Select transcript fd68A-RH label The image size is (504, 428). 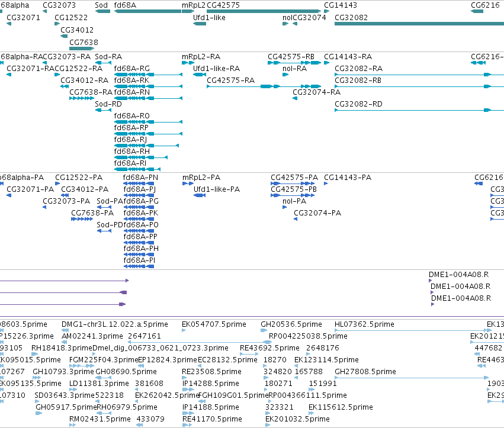pyautogui.click(x=132, y=152)
